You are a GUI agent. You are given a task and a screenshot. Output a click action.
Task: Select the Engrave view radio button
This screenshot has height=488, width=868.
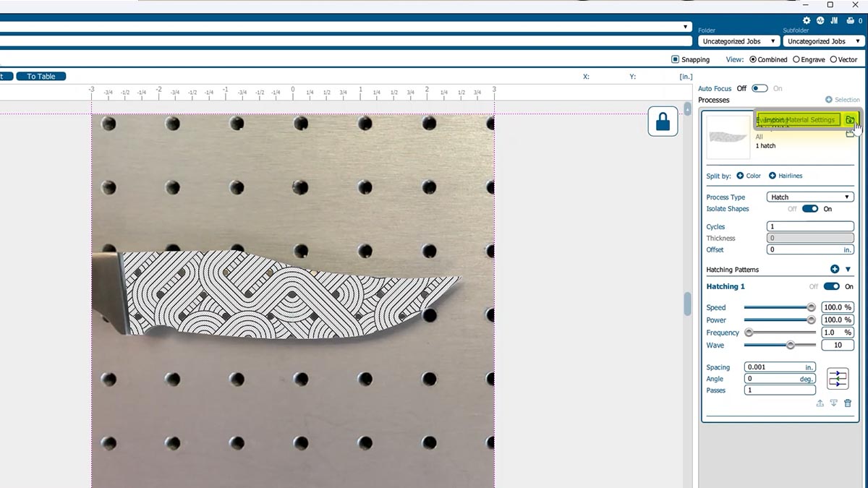pyautogui.click(x=796, y=60)
